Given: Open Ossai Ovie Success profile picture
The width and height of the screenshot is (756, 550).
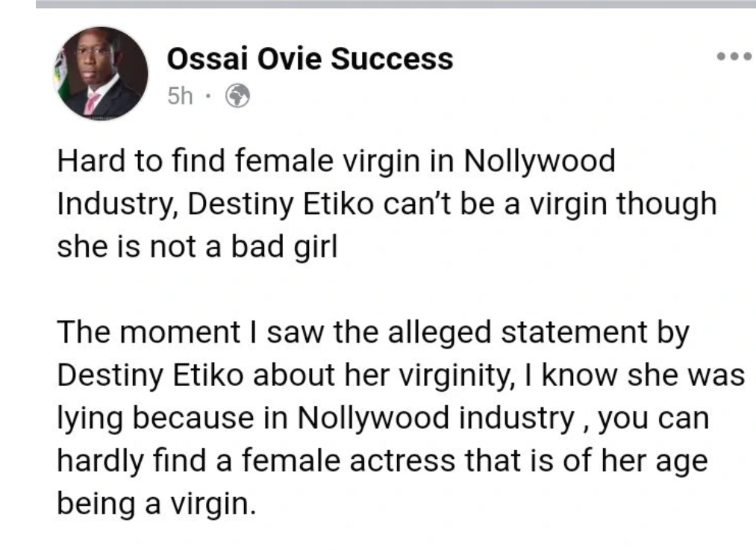Looking at the screenshot, I should click(100, 73).
